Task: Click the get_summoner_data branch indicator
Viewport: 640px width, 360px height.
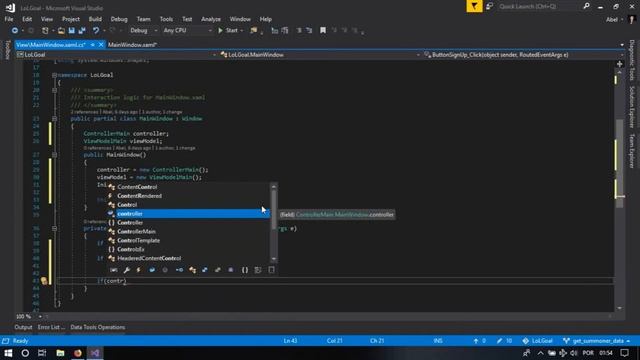Action: click(x=596, y=341)
